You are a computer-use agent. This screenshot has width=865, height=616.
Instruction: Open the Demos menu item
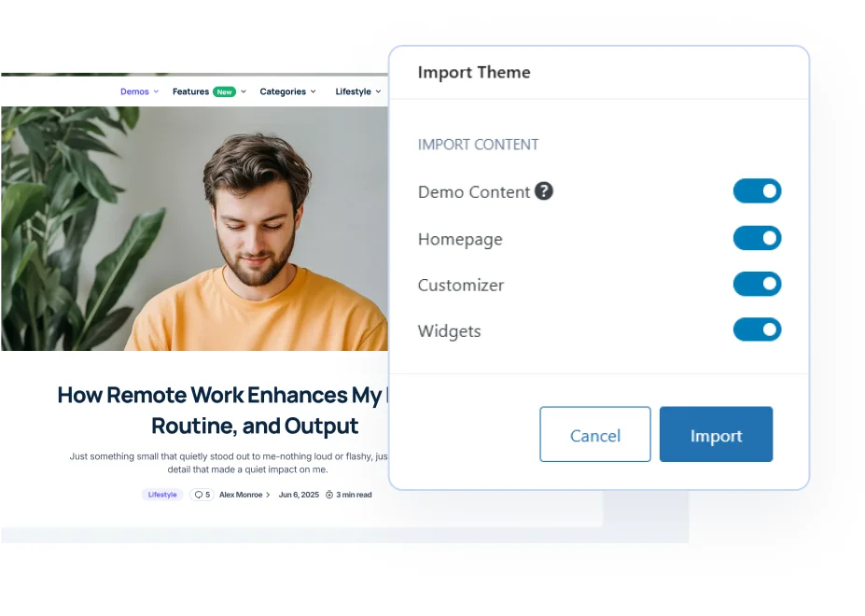click(134, 91)
